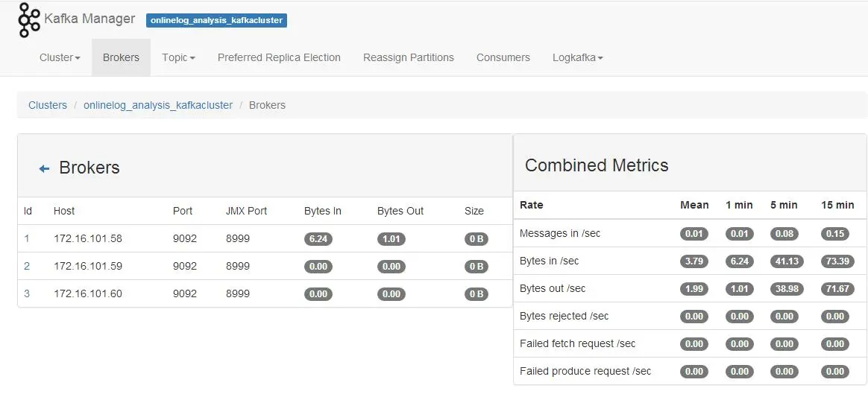The image size is (868, 397).
Task: Click the Messages in /sec row label
Action: pyautogui.click(x=560, y=233)
